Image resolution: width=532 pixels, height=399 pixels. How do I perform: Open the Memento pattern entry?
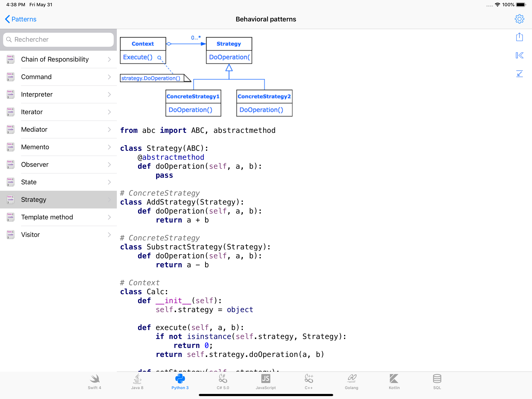click(35, 147)
